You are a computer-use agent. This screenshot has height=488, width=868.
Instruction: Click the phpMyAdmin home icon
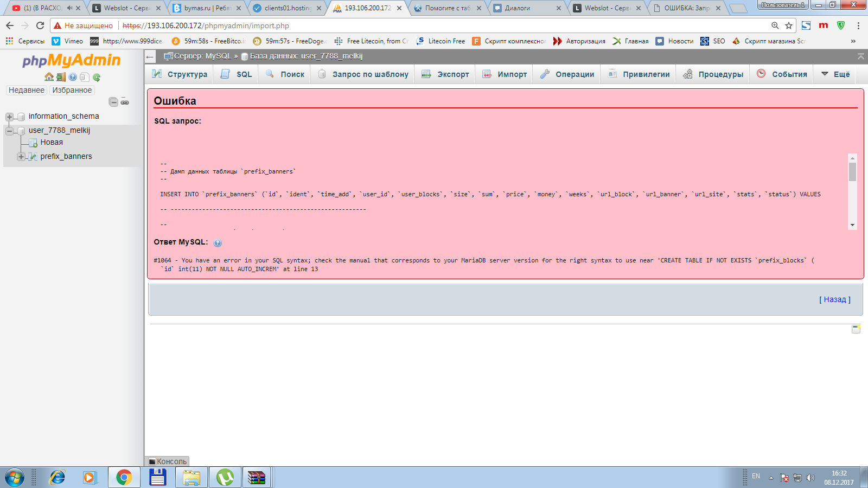49,77
